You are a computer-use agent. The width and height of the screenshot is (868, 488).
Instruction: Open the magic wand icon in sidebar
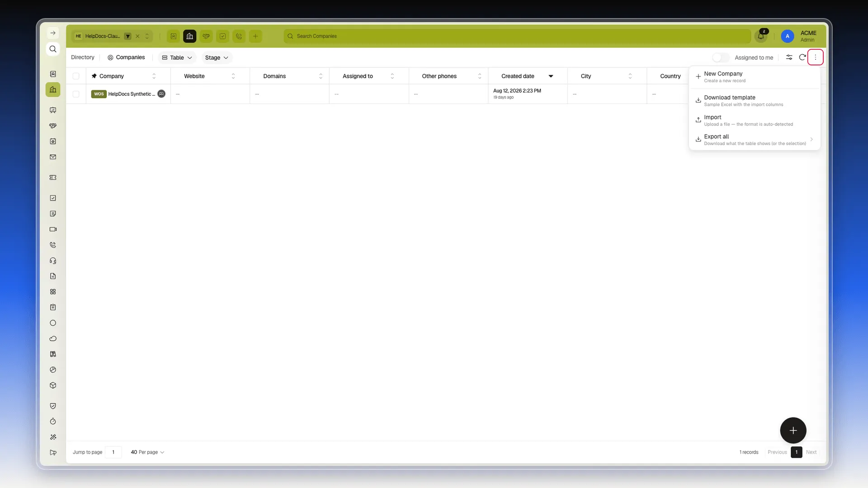tap(53, 437)
